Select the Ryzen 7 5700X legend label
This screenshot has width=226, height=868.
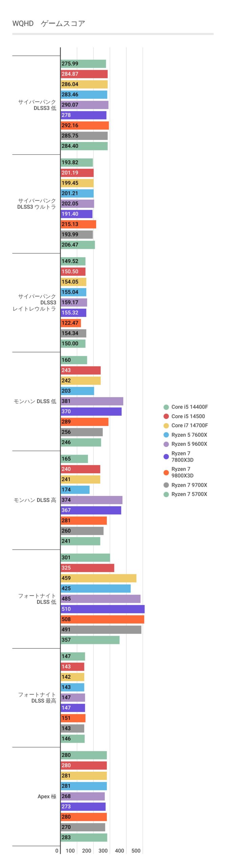point(189,494)
